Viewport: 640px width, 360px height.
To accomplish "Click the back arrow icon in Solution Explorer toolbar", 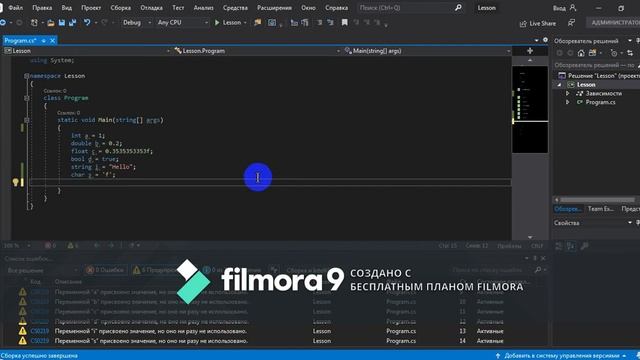I will [x=560, y=53].
